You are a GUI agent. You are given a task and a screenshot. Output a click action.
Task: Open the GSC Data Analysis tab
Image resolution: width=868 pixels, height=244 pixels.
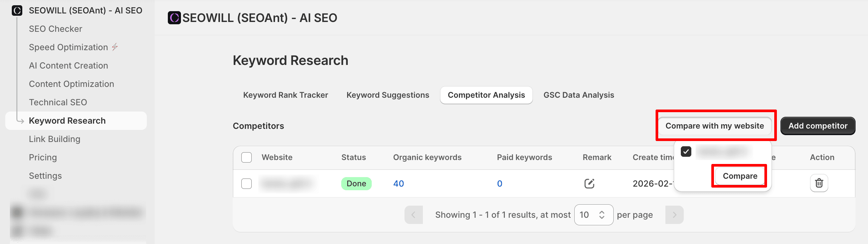(x=579, y=95)
